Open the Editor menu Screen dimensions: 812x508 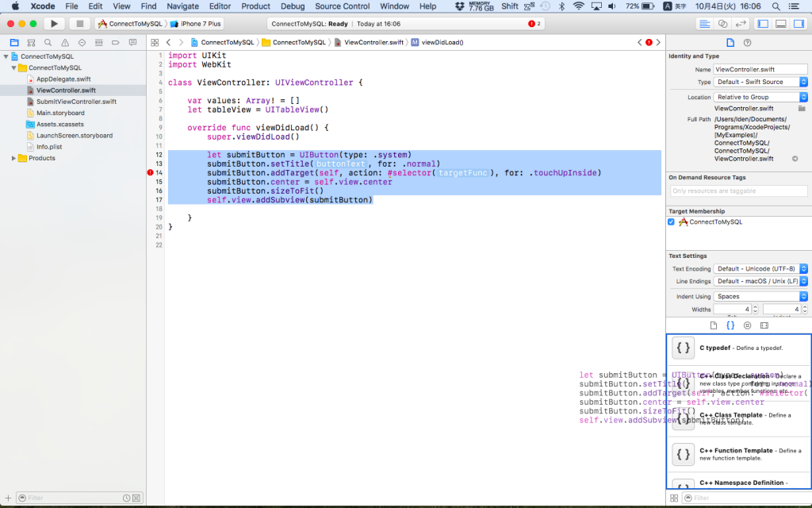(x=220, y=6)
